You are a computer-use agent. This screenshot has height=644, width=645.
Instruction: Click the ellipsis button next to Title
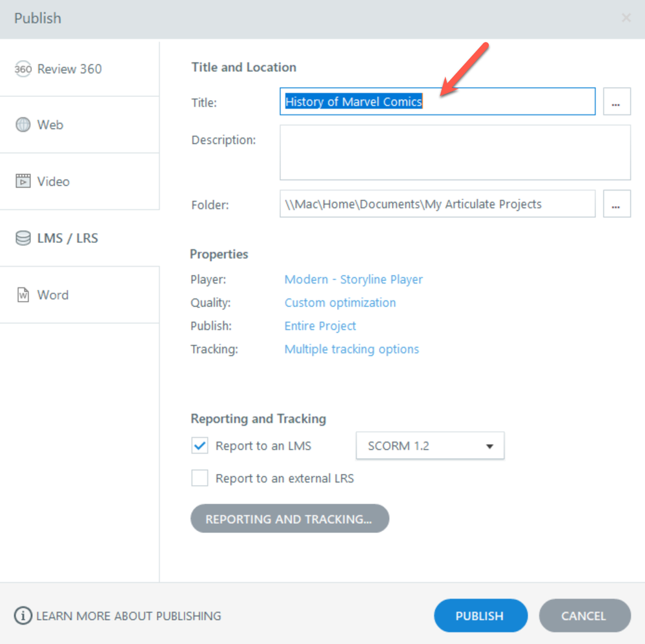click(x=617, y=102)
